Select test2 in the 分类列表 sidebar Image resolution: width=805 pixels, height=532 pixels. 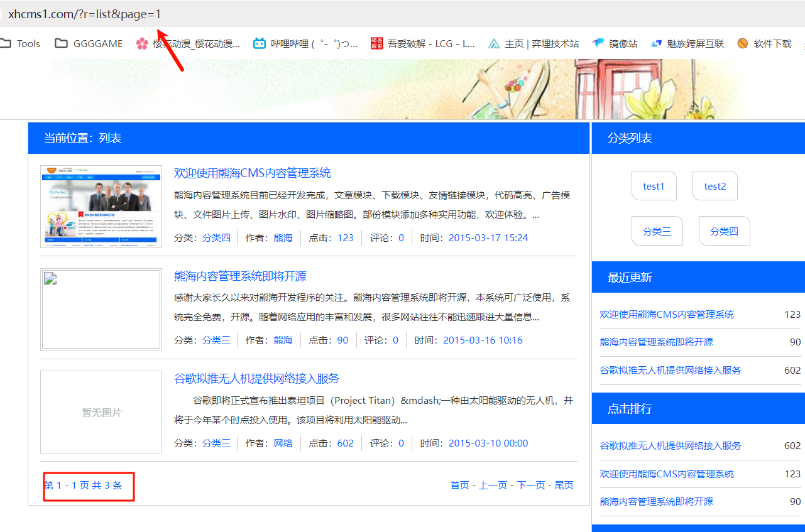pyautogui.click(x=715, y=186)
